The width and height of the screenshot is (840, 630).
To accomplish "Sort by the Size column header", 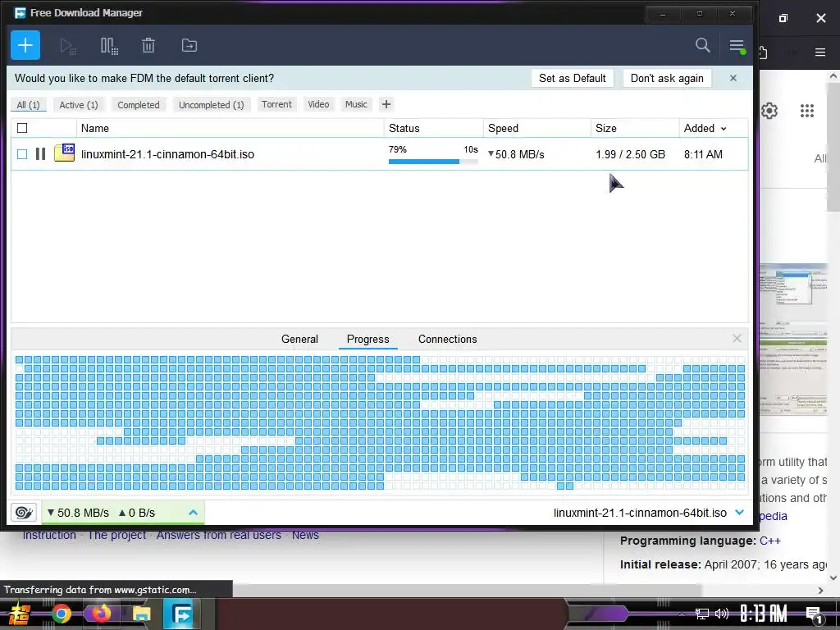I will click(636, 128).
